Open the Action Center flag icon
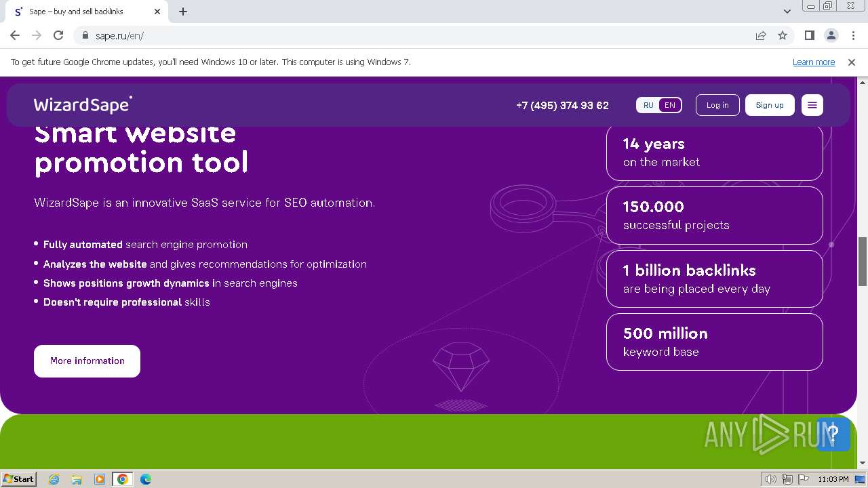The height and width of the screenshot is (488, 868). coord(804,479)
